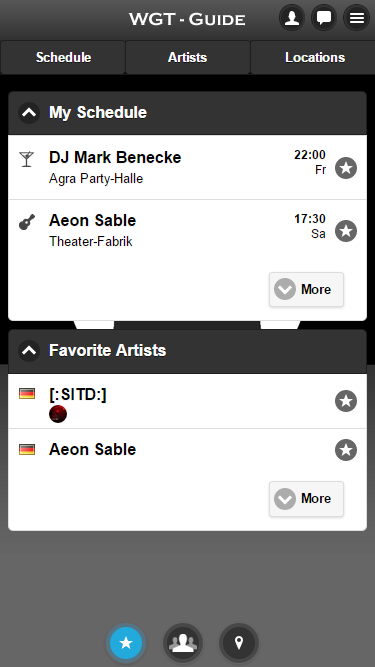Image resolution: width=375 pixels, height=667 pixels.
Task: Click the guitar icon beside Aeon Sable event
Action: coord(27,222)
